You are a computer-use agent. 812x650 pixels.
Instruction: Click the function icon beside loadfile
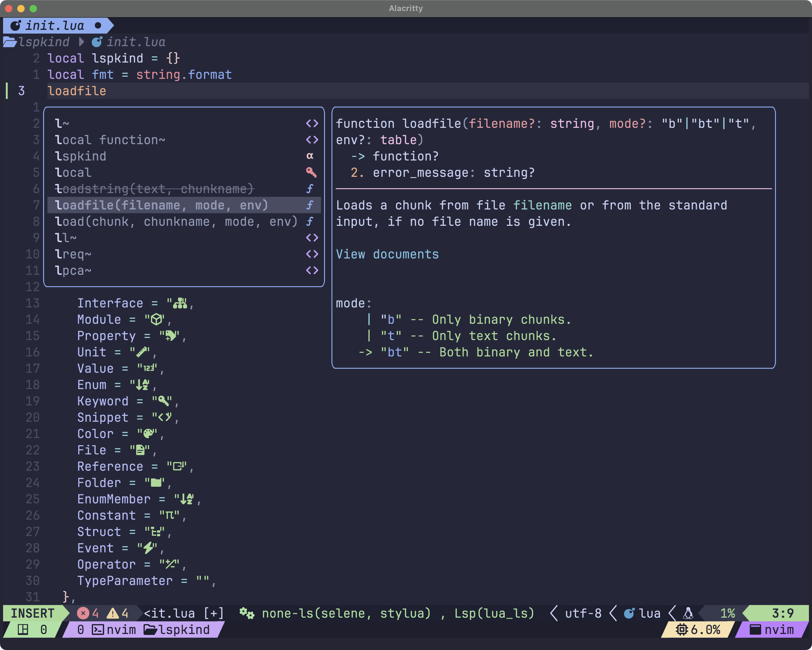pyautogui.click(x=310, y=205)
